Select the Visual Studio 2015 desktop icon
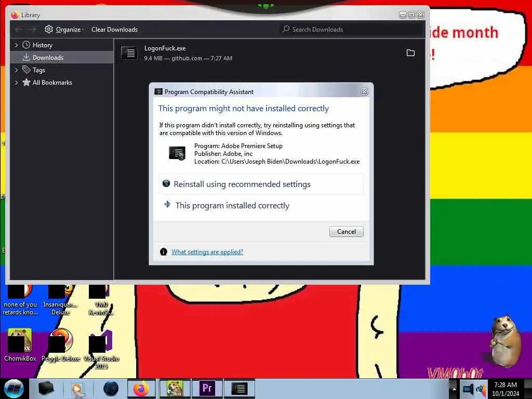This screenshot has height=399, width=532. coord(101,350)
